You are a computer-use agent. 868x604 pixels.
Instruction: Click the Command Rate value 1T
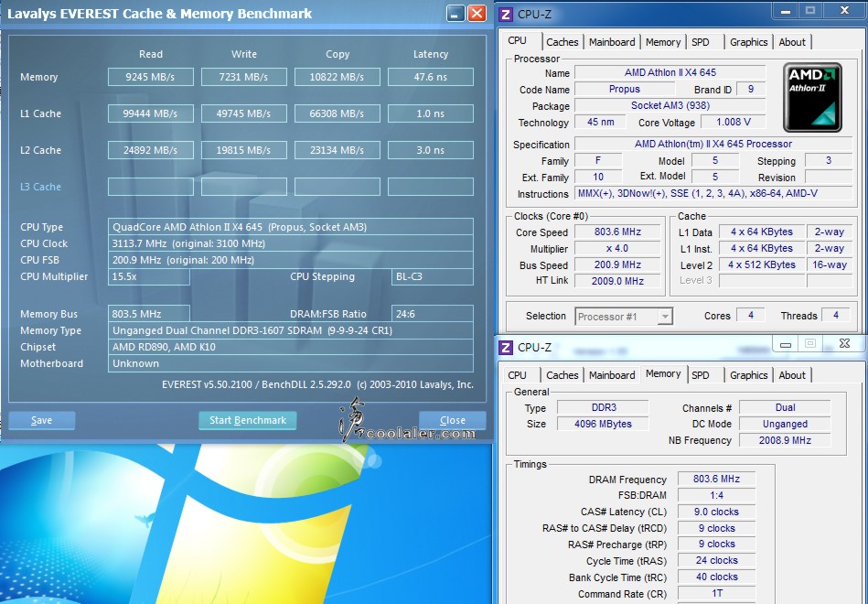click(716, 593)
